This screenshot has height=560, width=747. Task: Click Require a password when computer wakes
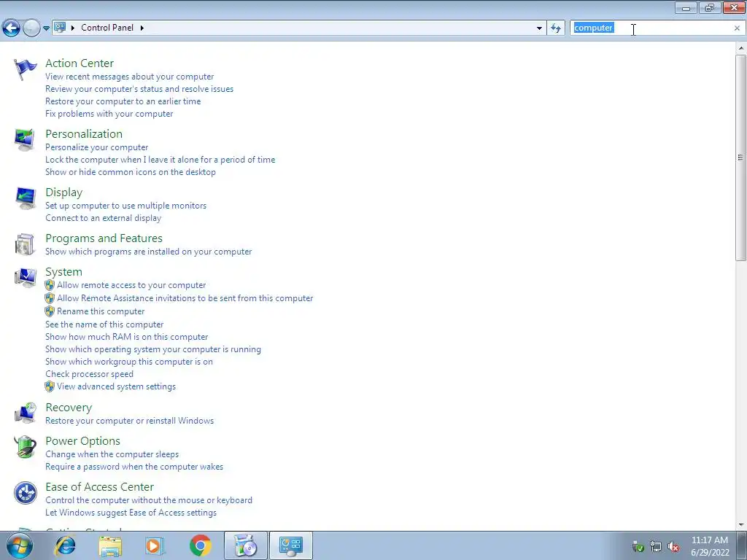[x=134, y=467]
